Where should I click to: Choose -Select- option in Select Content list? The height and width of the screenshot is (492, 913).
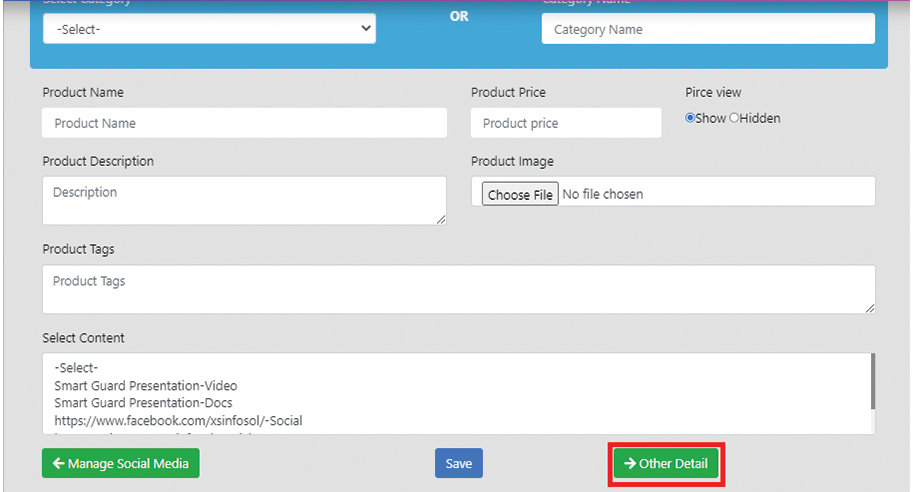(76, 368)
